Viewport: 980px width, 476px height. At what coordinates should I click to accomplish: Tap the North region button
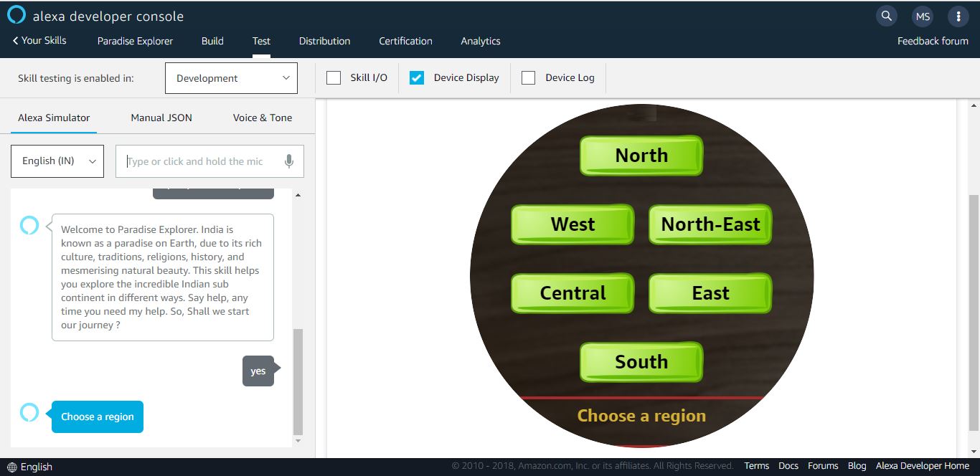coord(641,156)
